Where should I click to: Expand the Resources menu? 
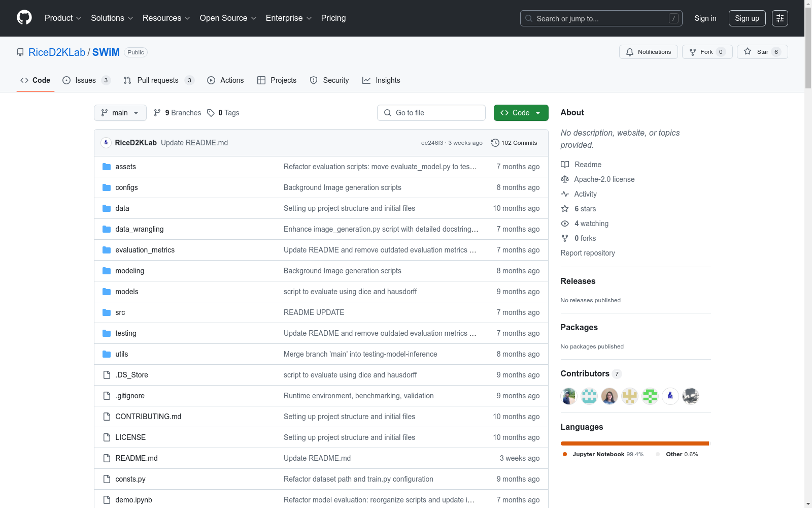[166, 18]
